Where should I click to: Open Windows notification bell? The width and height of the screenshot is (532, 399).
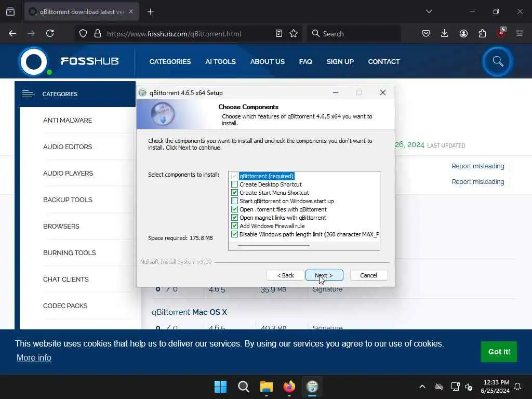pyautogui.click(x=517, y=387)
